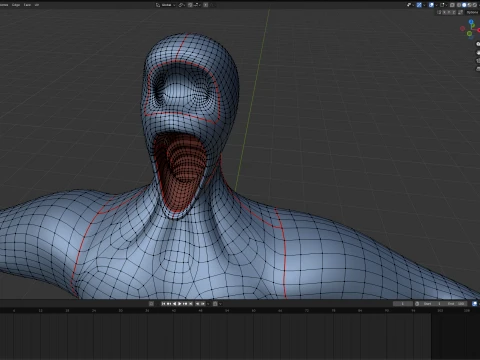Expand the overlays options dropdown arrow
This screenshot has width=480, height=360.
436,5
